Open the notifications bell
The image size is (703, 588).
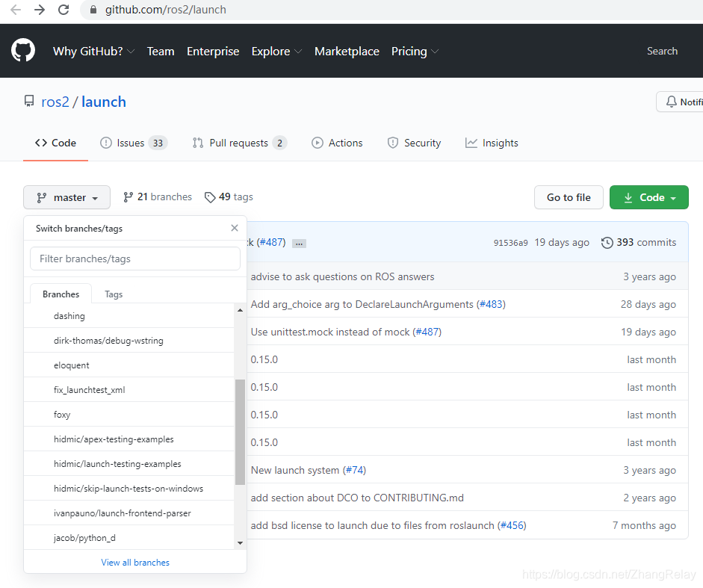click(x=673, y=102)
